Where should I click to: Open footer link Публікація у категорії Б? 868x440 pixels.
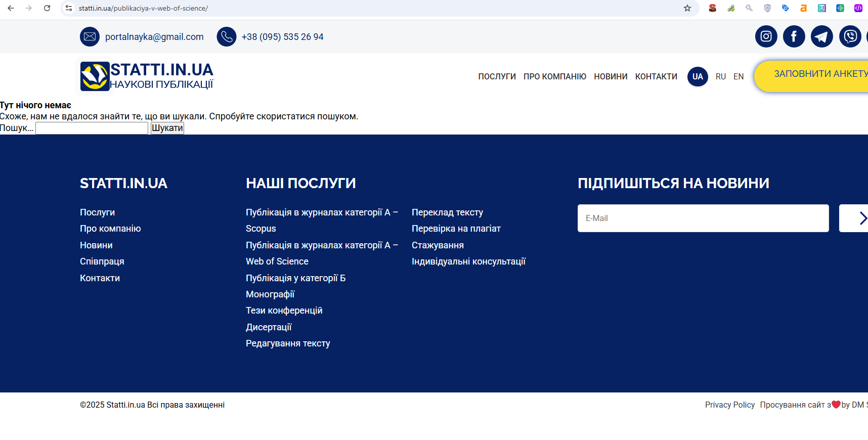click(x=295, y=278)
